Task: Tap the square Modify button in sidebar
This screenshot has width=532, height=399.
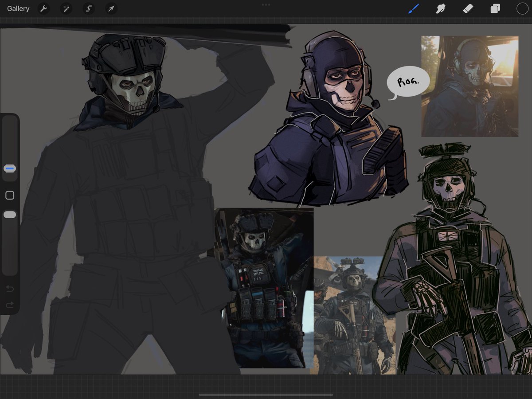Action: pyautogui.click(x=10, y=196)
